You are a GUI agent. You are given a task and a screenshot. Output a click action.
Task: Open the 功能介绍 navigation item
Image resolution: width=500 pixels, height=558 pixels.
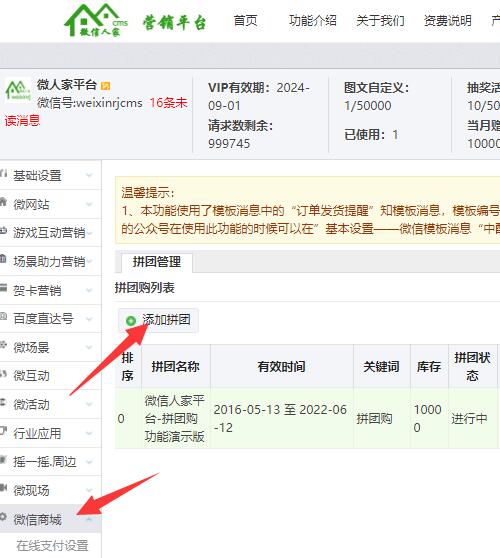[x=313, y=21]
